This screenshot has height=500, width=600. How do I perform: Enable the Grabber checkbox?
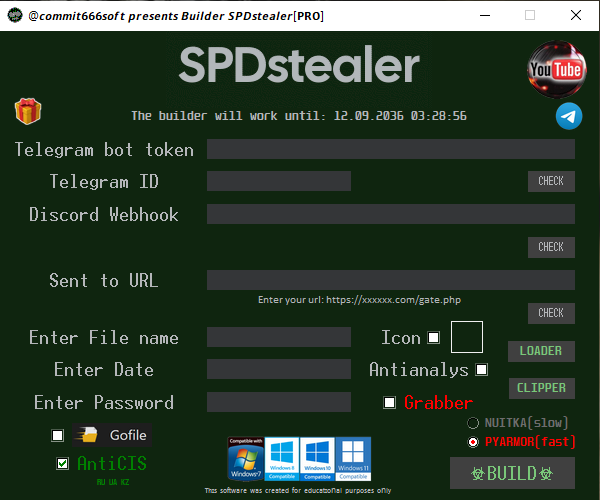[390, 402]
